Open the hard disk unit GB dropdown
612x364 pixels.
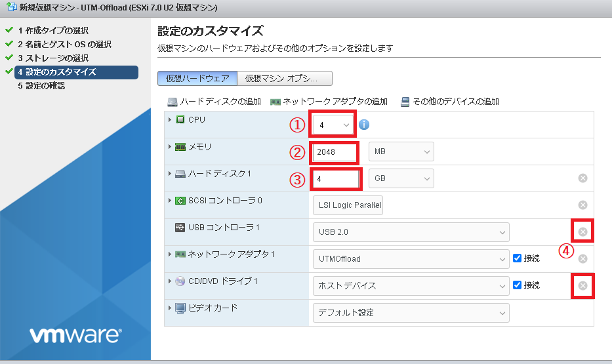tap(401, 178)
